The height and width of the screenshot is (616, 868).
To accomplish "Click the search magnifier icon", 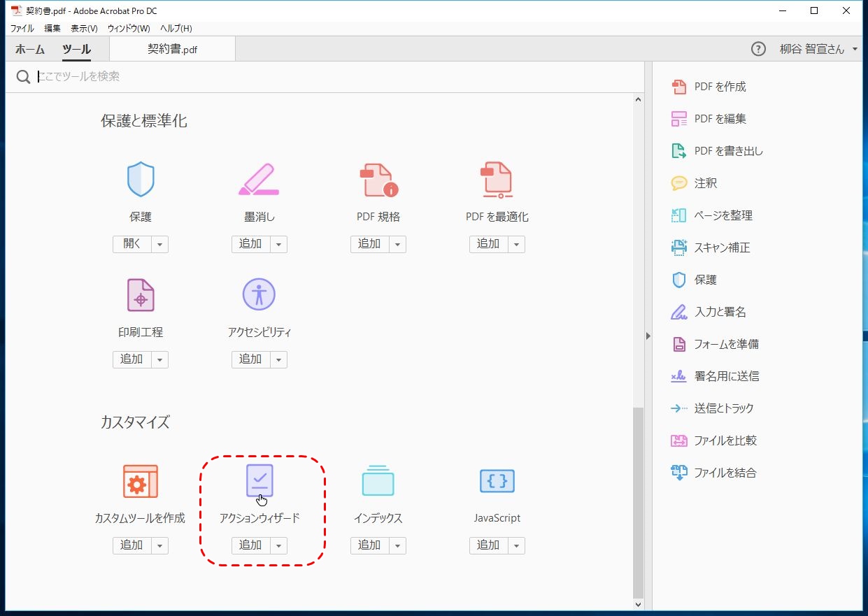I will pyautogui.click(x=23, y=76).
